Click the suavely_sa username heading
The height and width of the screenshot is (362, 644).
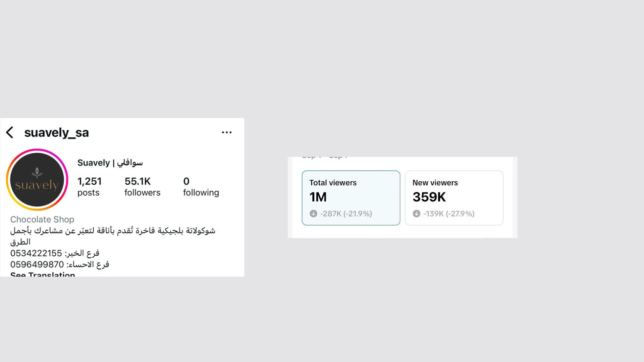[56, 133]
